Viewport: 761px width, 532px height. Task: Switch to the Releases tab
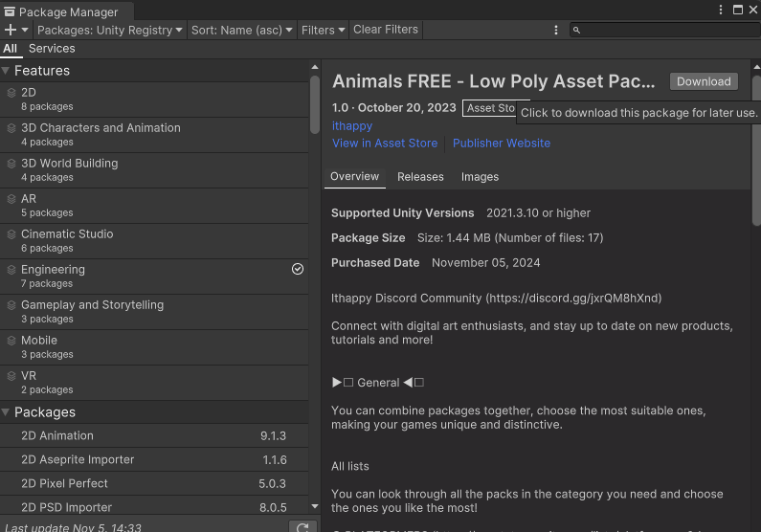tap(420, 176)
